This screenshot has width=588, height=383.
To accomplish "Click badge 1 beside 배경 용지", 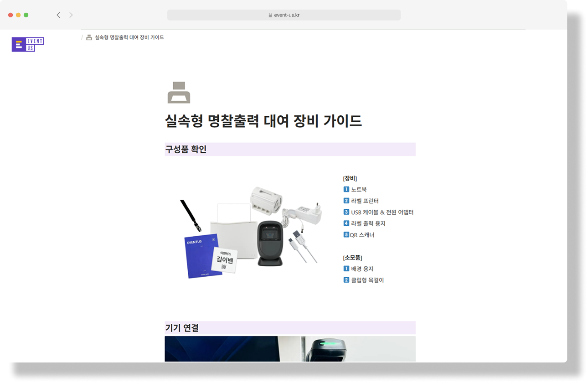I will 346,268.
